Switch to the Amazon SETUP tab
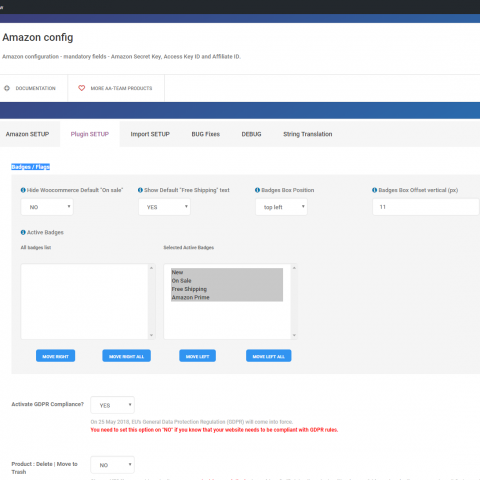This screenshot has height=480, width=480. click(x=27, y=134)
